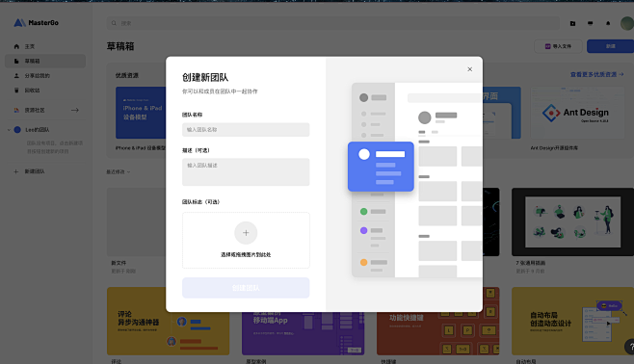Screen dimensions: 634x364
Task: Open the 评论 异步沟通神器 file thumbnail
Action: pyautogui.click(x=168, y=322)
